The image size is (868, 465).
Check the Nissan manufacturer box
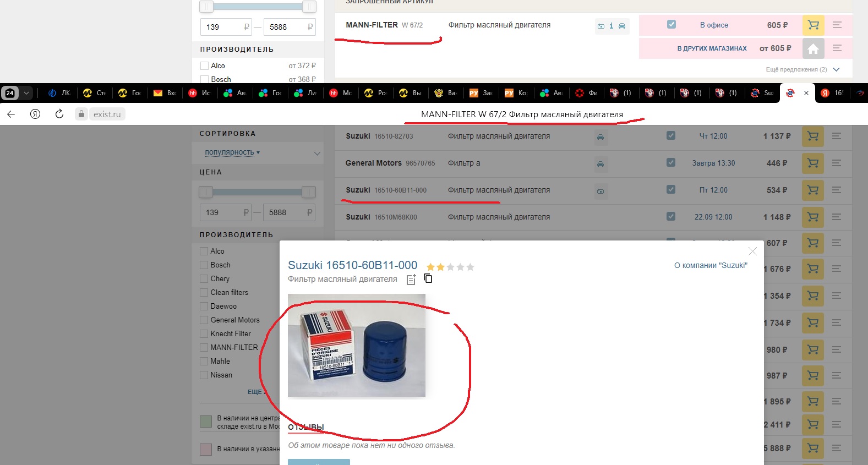click(x=204, y=375)
